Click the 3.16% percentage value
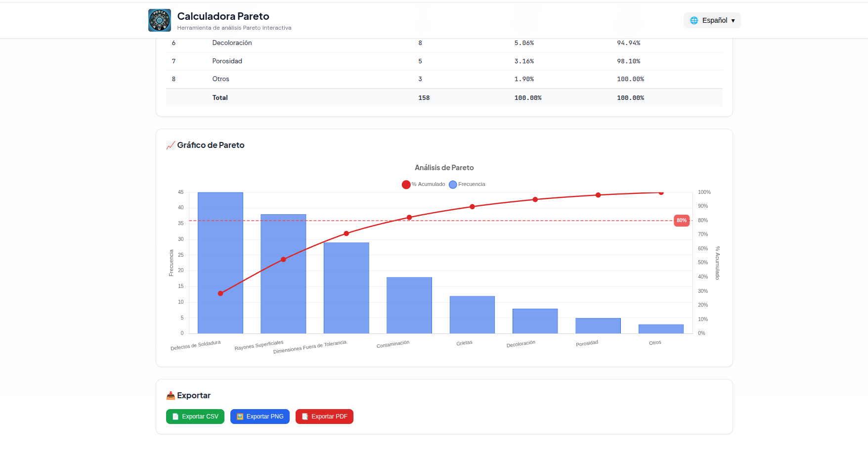 [x=524, y=61]
